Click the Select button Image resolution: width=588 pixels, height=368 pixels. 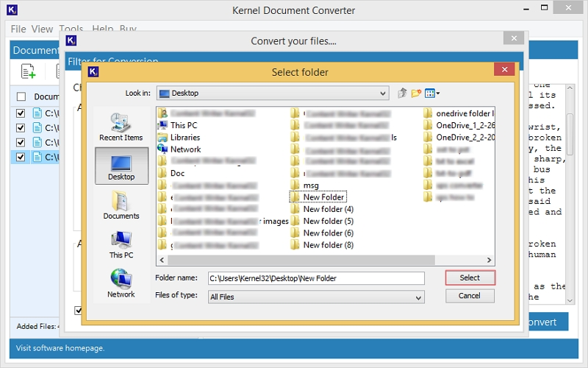click(470, 277)
